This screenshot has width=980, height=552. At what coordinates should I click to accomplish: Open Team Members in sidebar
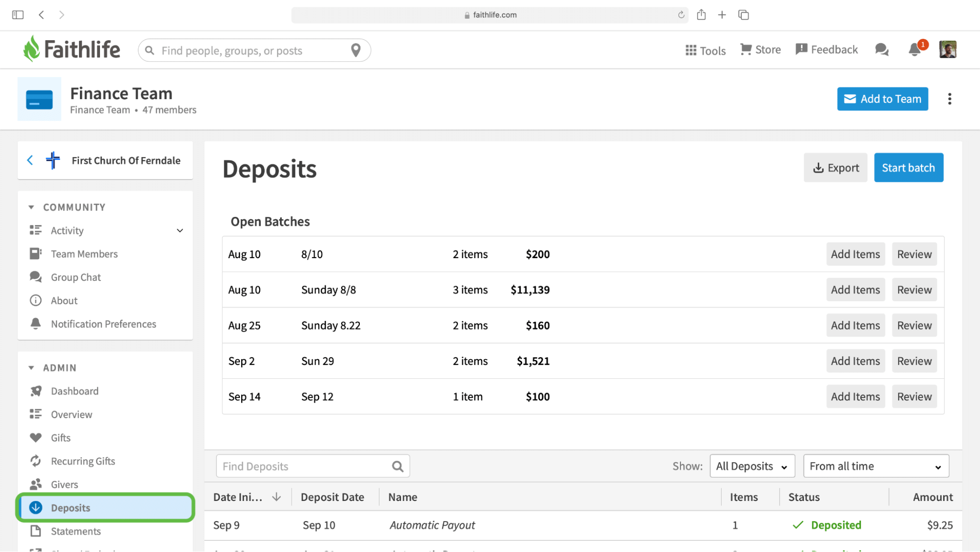point(84,254)
